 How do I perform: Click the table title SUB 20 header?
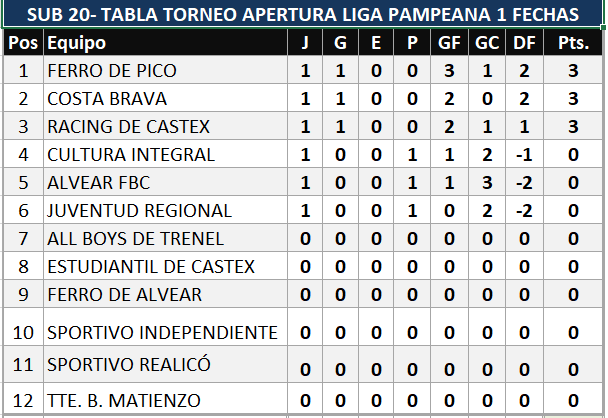pos(303,14)
